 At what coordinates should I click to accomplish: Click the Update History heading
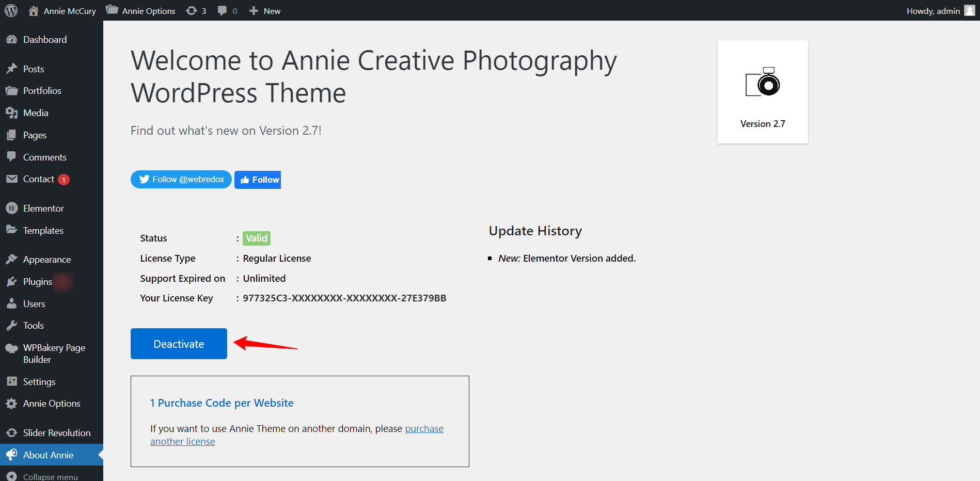click(535, 231)
